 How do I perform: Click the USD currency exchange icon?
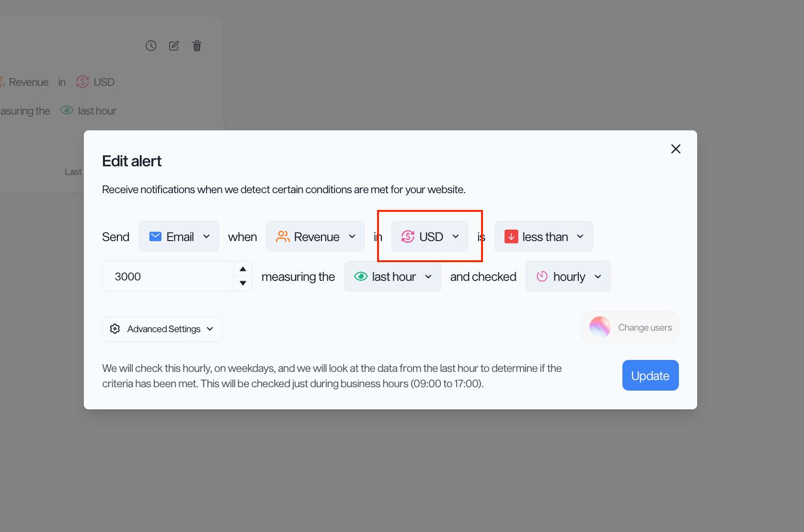click(408, 236)
